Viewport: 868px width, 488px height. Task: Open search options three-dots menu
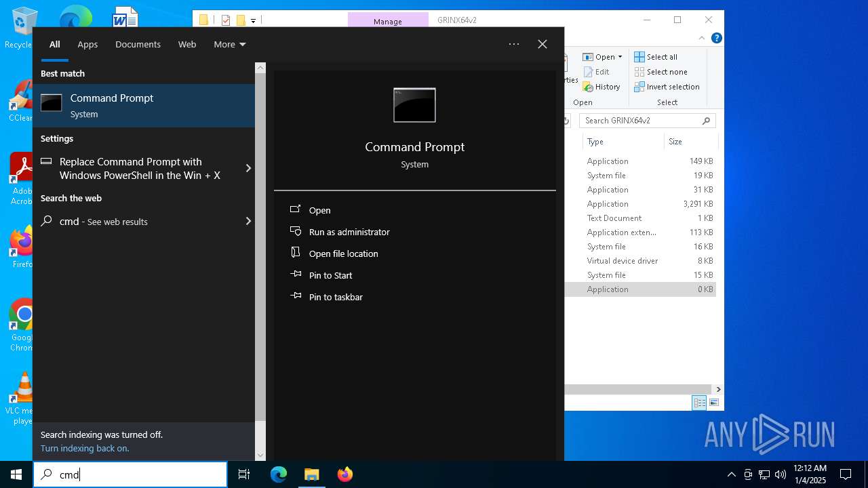pos(514,44)
